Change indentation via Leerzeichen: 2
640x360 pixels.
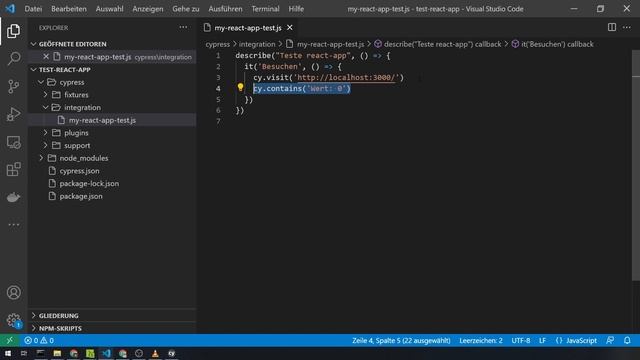coord(480,340)
